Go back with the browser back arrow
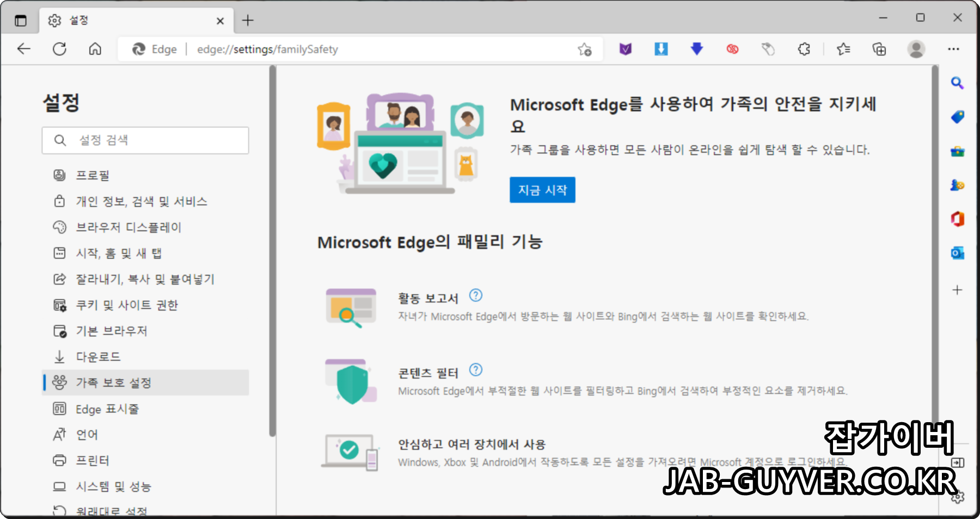 coord(24,49)
